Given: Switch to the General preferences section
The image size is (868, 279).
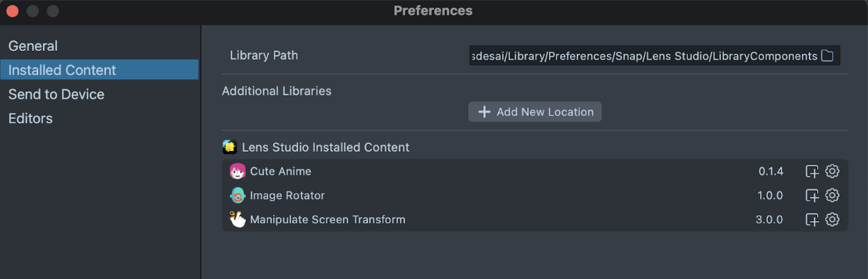Looking at the screenshot, I should (33, 46).
